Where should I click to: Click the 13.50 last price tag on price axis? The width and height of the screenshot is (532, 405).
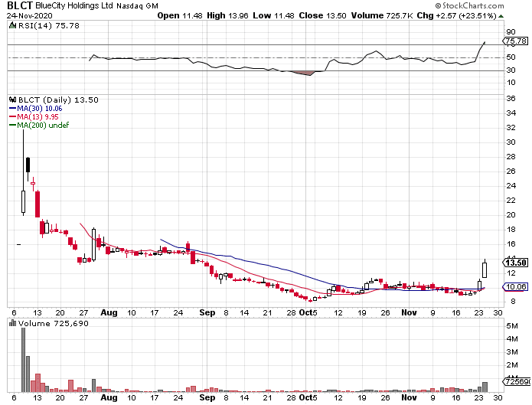[515, 263]
